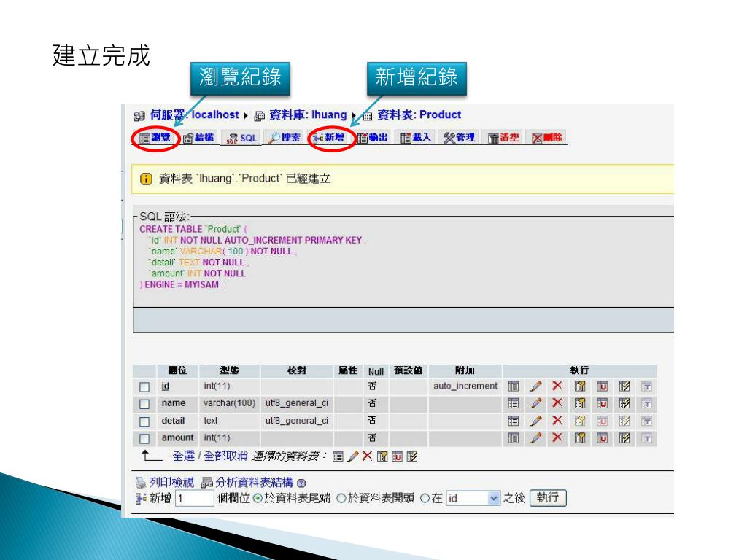Follow the 資料庫: lhuang breadcrumb link
Viewport: 747px width, 560px height.
[x=308, y=114]
